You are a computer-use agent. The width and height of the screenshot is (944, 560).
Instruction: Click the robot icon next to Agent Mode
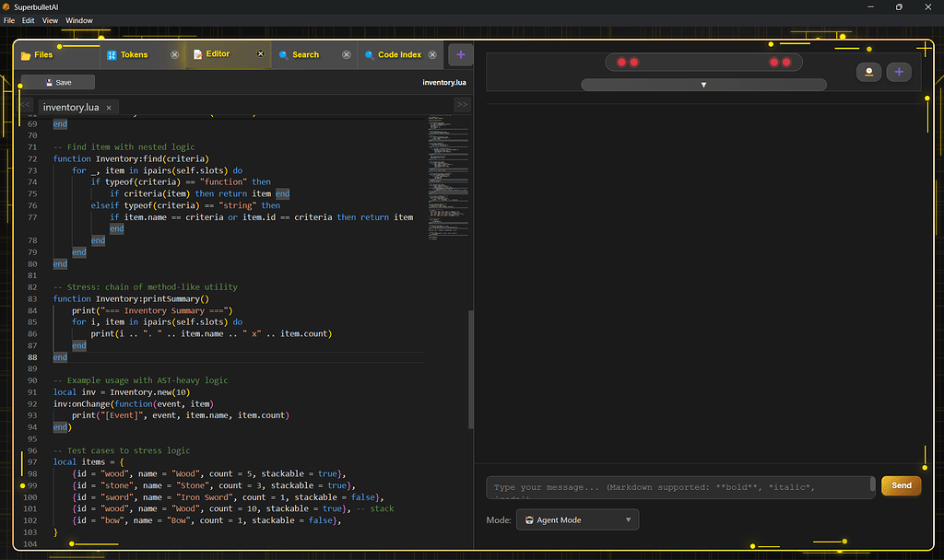coord(528,519)
